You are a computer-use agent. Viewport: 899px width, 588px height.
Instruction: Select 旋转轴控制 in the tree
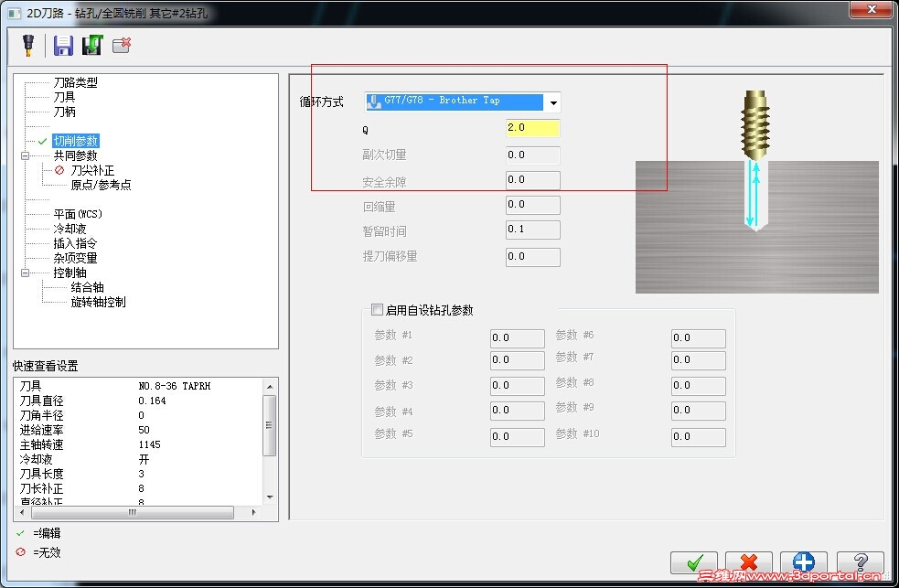[x=98, y=302]
